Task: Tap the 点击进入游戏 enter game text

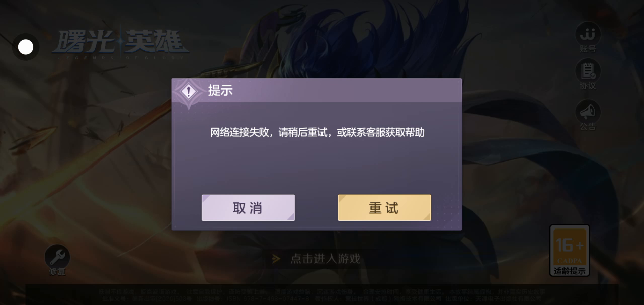Action: [326, 259]
